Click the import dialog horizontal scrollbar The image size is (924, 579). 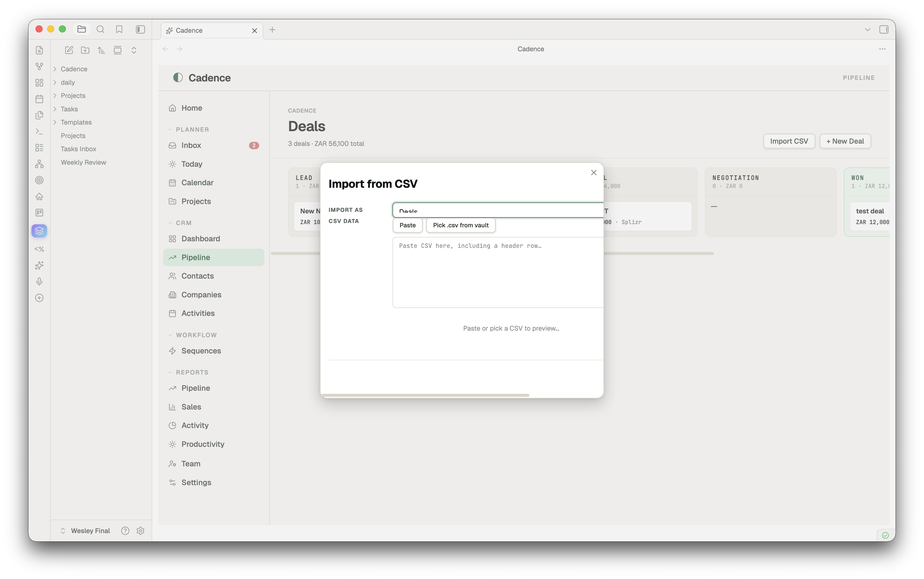coord(425,395)
